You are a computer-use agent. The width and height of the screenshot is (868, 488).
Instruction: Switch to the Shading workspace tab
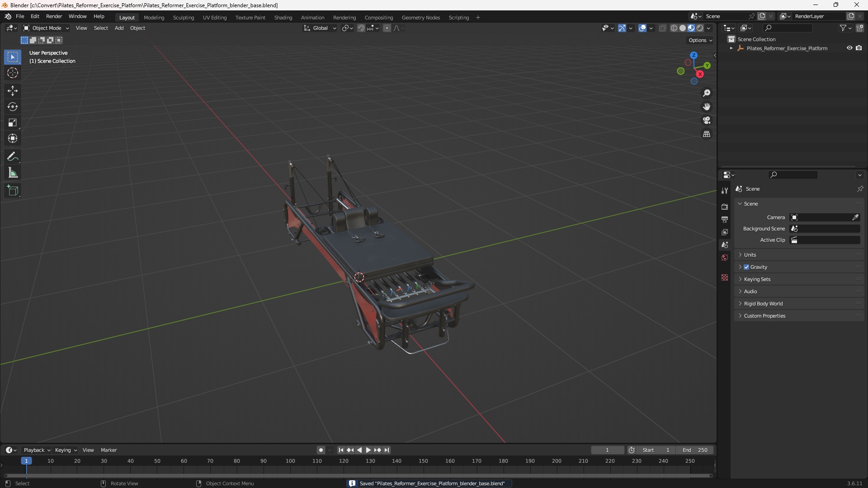(x=283, y=18)
